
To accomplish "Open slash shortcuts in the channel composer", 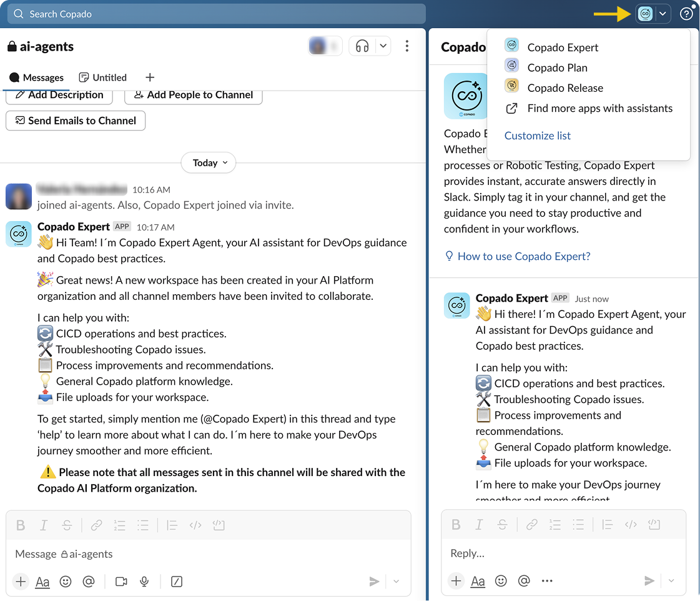I will tap(177, 582).
